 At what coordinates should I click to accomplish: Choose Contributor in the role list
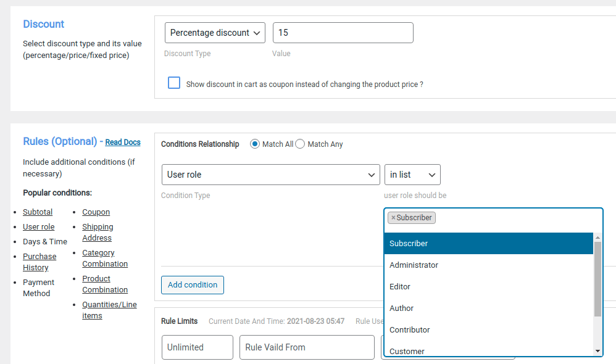(489, 330)
